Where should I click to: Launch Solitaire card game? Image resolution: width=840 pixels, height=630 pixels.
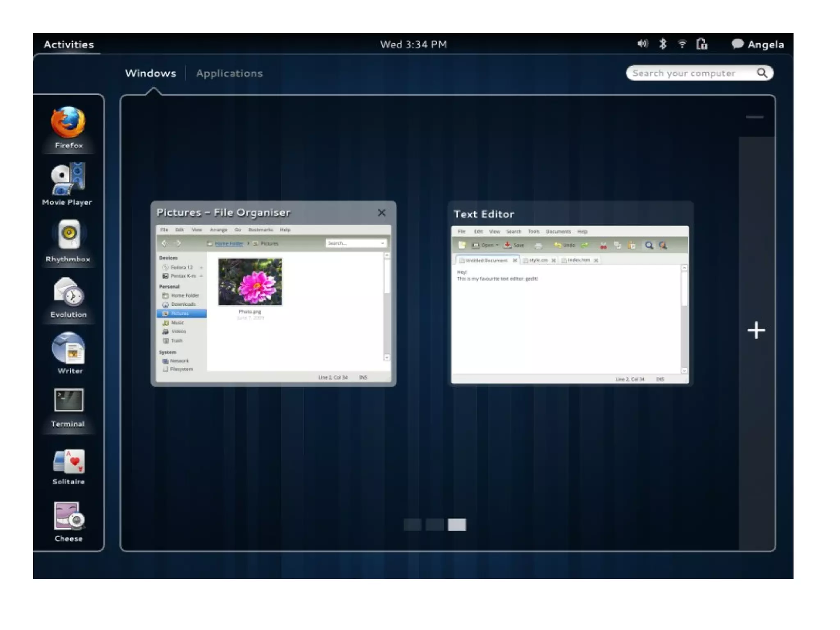tap(68, 461)
